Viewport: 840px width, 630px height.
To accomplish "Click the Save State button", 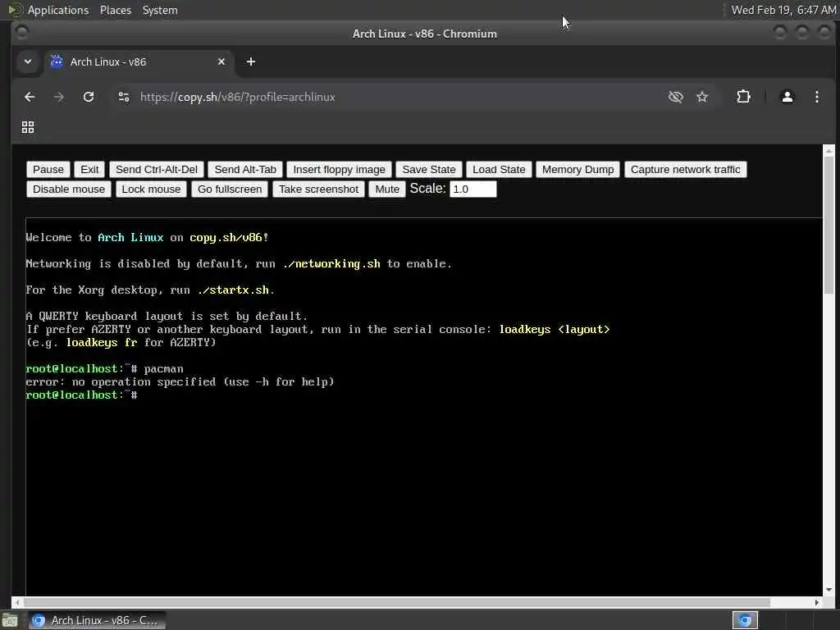I will click(429, 169).
